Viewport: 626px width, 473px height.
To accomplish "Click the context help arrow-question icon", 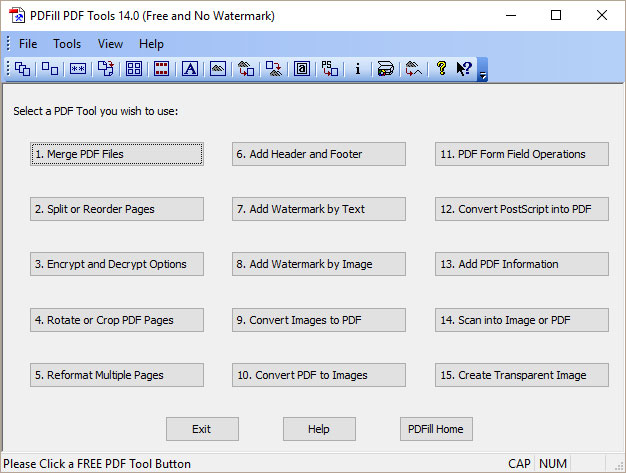I will 464,69.
